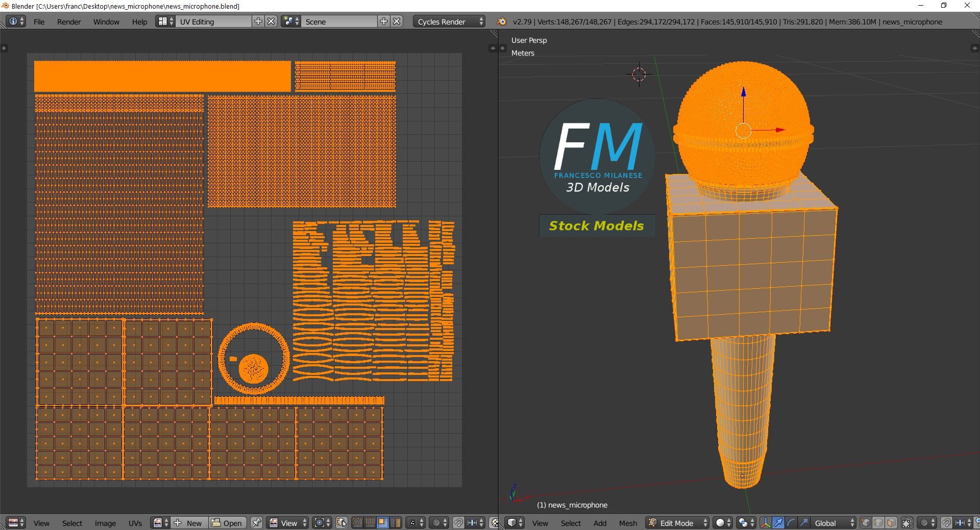Click the UV Editing layout name field
Viewport: 980px width, 530px height.
pyautogui.click(x=213, y=21)
